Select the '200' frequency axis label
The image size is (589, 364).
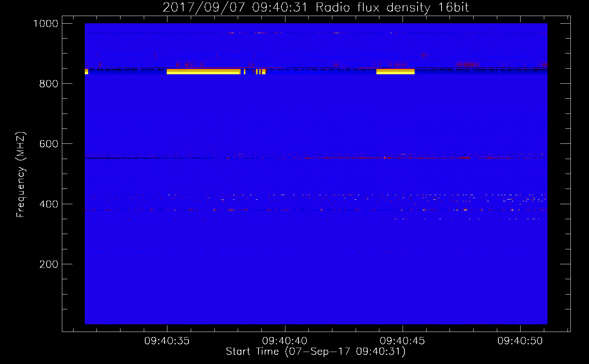[x=49, y=264]
